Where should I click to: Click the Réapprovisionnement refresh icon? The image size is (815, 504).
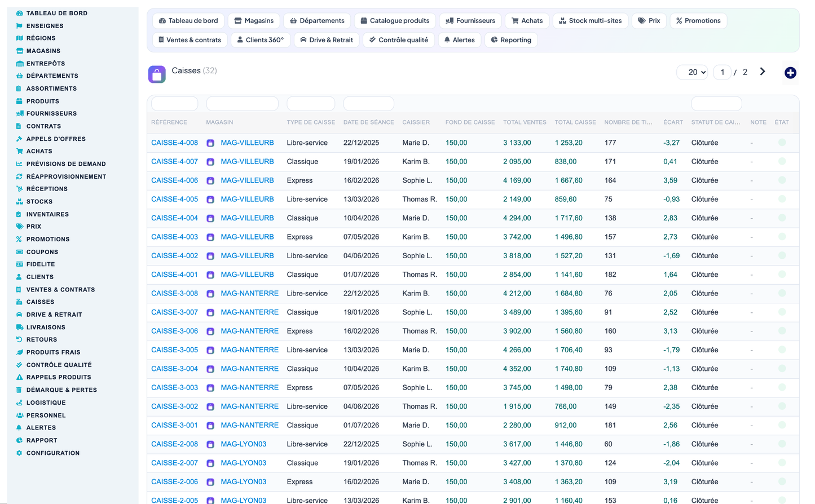[x=20, y=176]
